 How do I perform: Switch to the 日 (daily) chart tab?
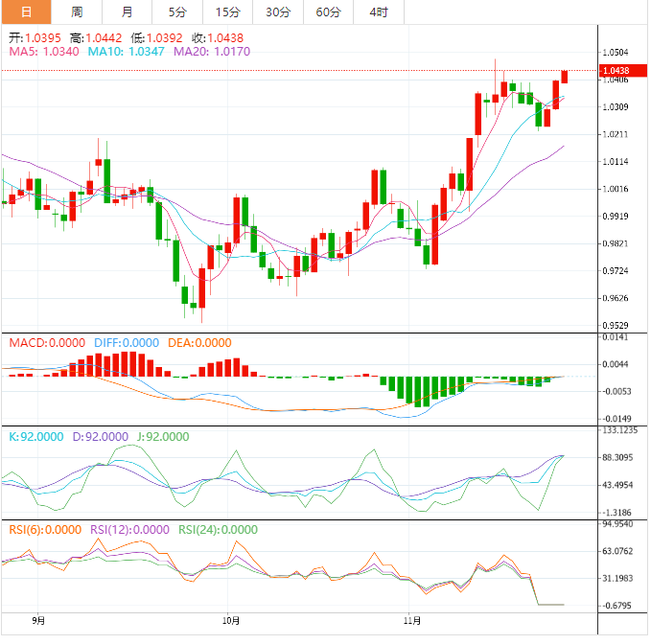tap(26, 12)
